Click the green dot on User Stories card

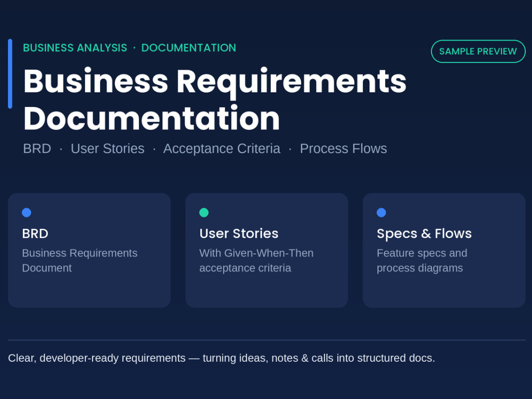[204, 212]
